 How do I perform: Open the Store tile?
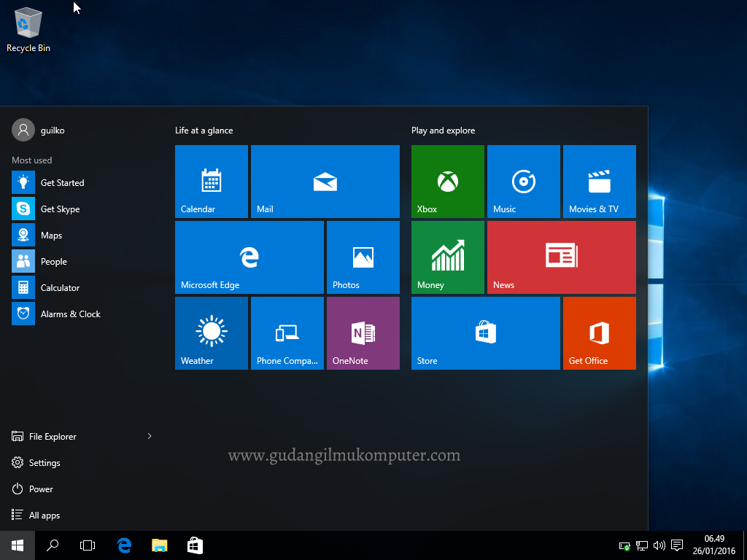click(485, 333)
